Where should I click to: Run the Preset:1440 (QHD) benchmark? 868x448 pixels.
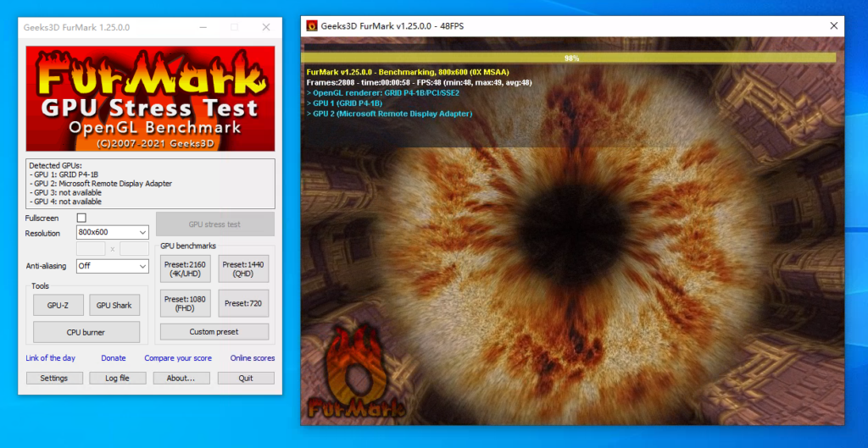coord(243,269)
